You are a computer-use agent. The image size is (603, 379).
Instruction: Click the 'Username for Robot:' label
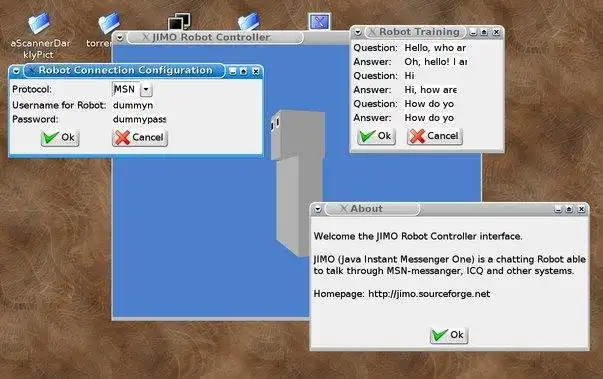coord(59,105)
